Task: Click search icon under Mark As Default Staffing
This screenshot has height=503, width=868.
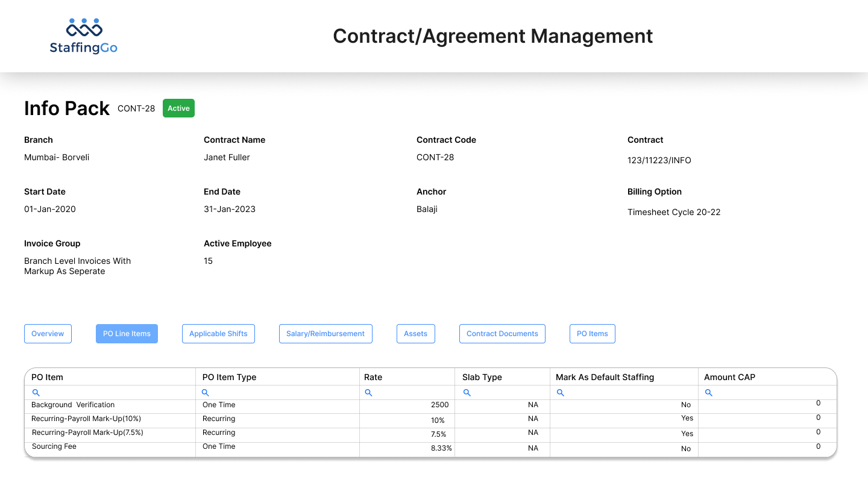Action: click(560, 393)
